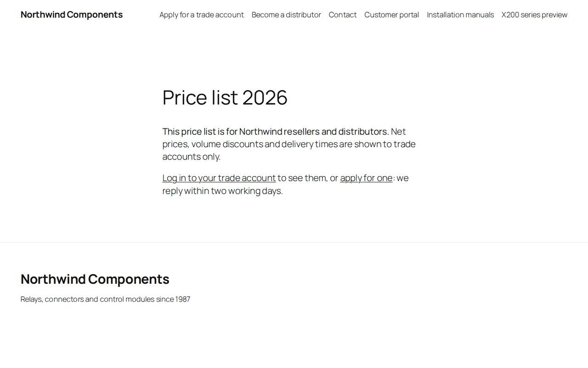Click the year 2026 in the title
Image resolution: width=588 pixels, height=368 pixels.
click(265, 98)
